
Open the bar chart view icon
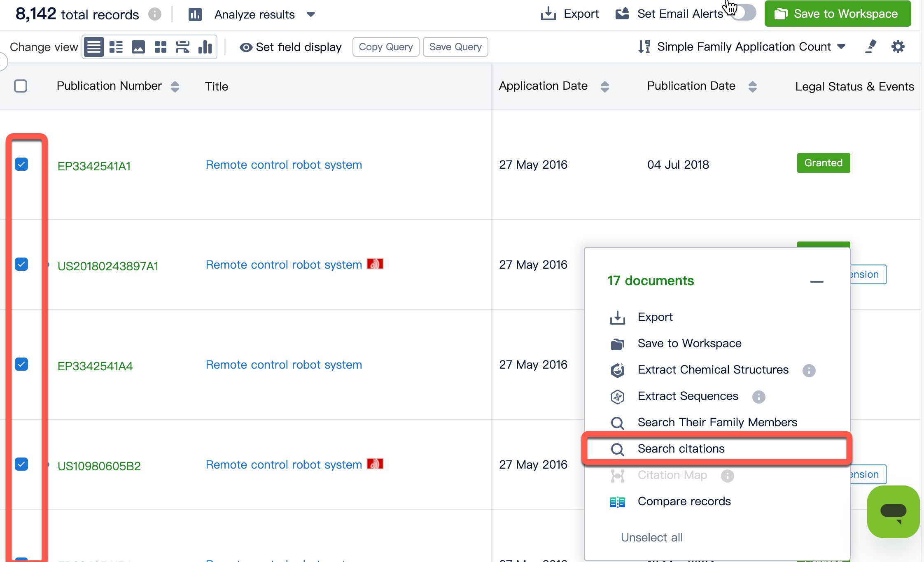pos(205,47)
